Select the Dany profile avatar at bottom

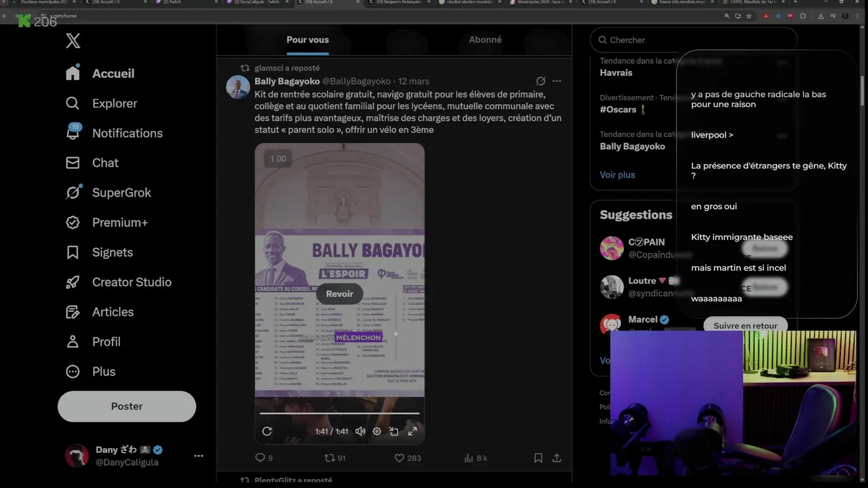[77, 455]
